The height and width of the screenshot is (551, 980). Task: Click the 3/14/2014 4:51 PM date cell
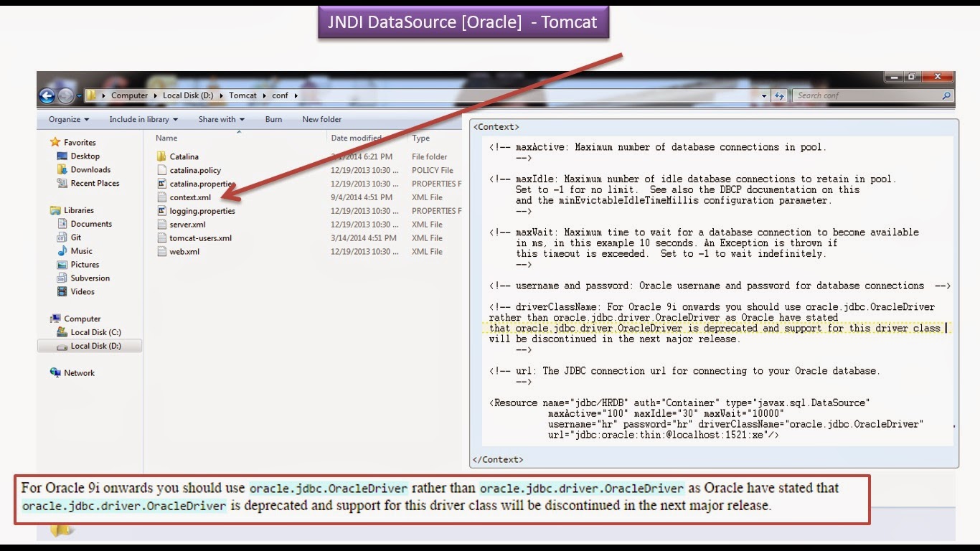pos(364,238)
